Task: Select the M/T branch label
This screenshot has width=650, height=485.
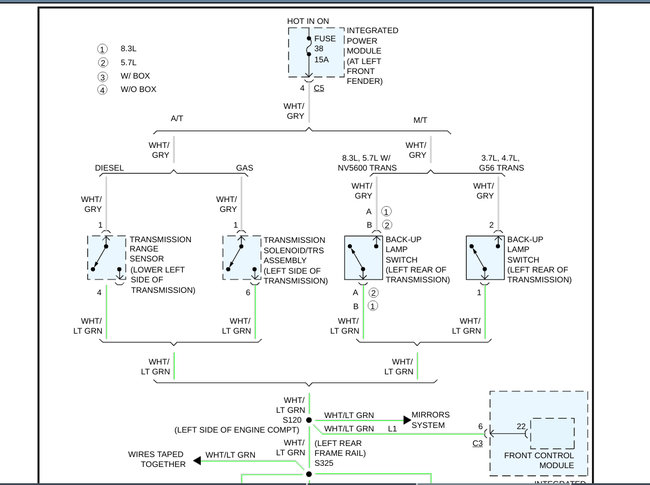Action: coord(420,120)
